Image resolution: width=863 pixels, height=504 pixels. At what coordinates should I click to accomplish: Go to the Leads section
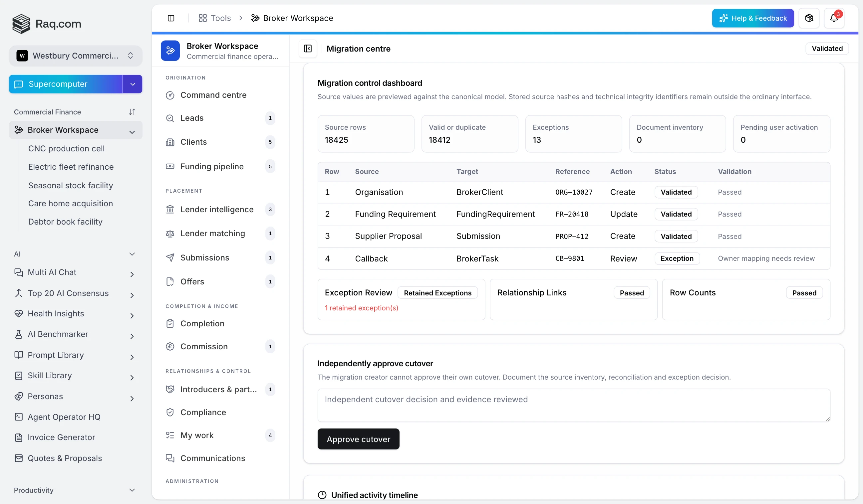tap(220, 118)
